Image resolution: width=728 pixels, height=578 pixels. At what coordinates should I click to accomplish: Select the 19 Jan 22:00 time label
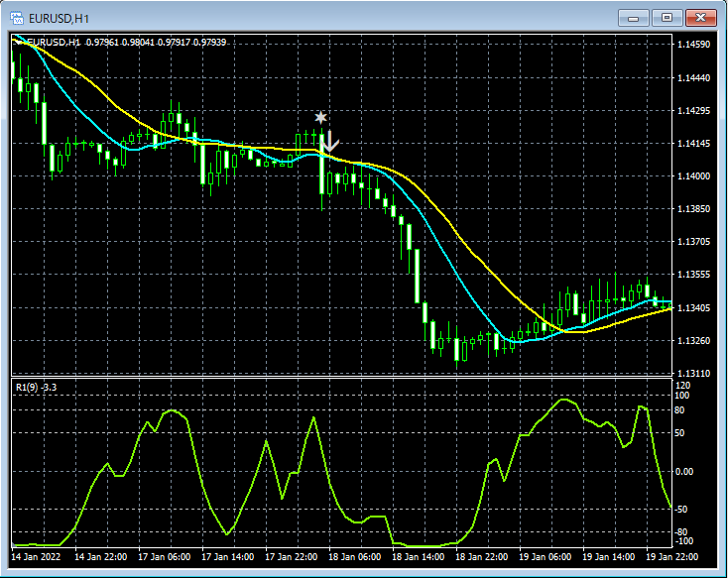[671, 557]
